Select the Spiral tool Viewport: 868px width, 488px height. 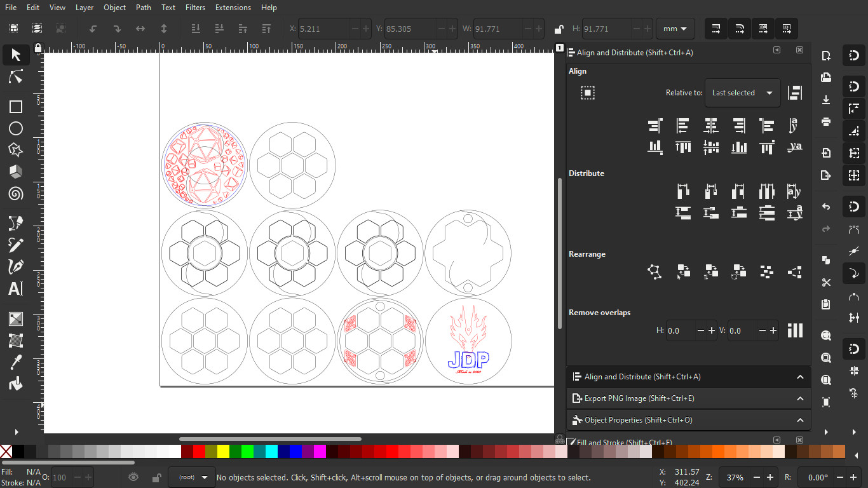(16, 193)
